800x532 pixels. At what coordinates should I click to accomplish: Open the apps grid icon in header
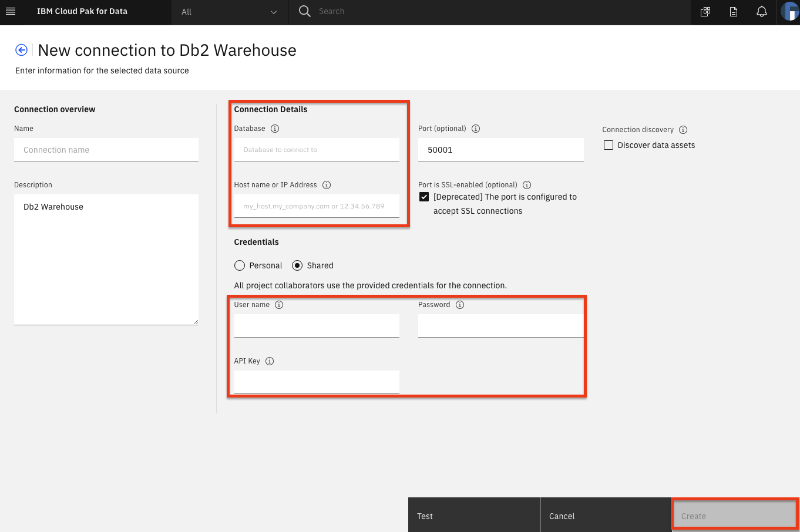click(705, 12)
